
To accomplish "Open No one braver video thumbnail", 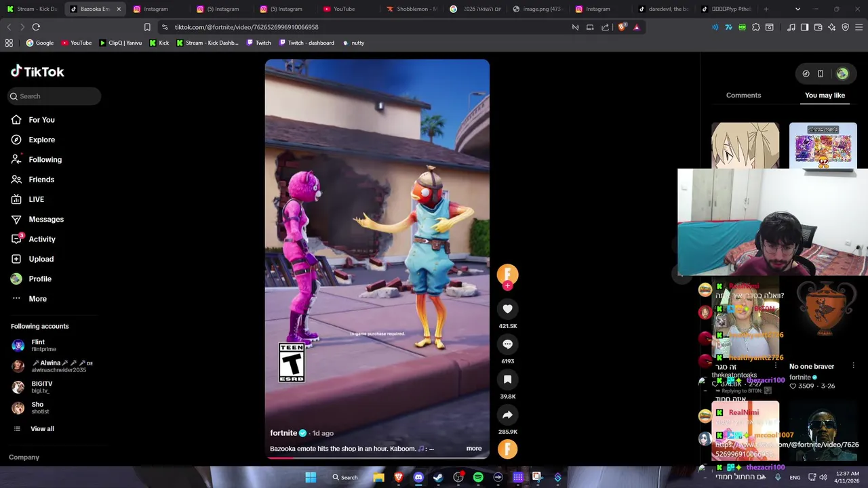I will [823, 317].
